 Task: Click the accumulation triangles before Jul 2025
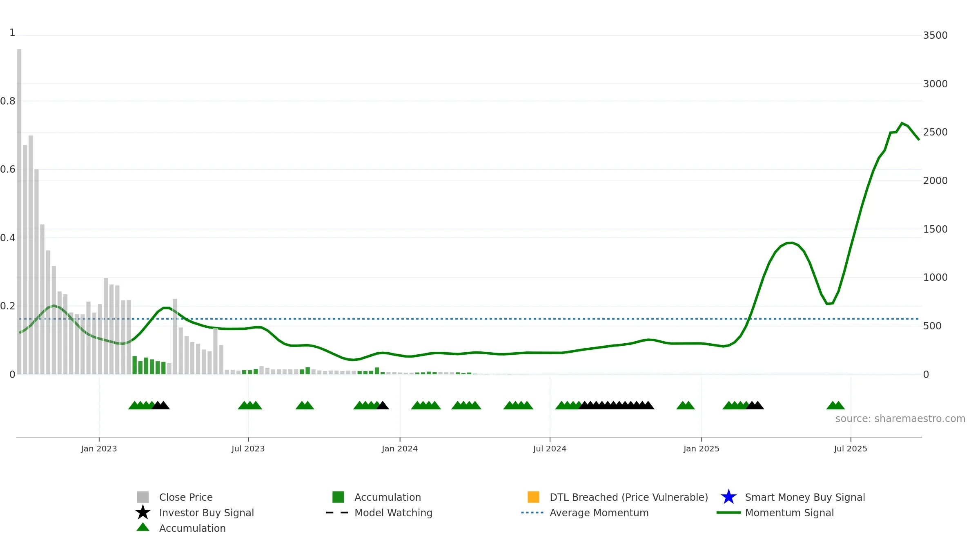point(835,405)
